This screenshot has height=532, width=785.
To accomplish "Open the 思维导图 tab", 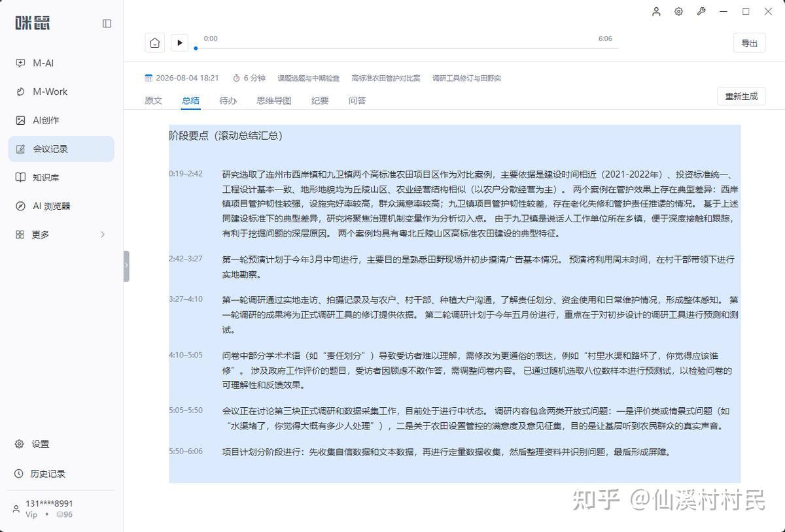I will [x=274, y=101].
